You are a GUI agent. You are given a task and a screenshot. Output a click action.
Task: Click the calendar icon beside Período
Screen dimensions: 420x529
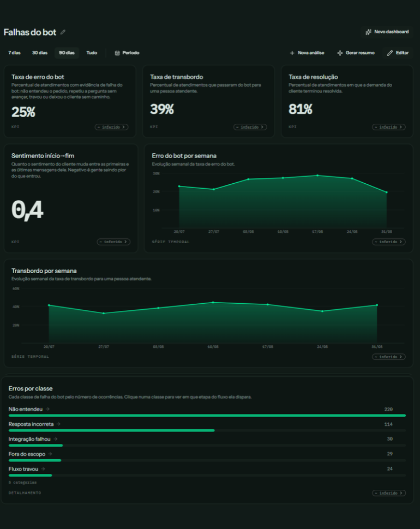tap(117, 53)
